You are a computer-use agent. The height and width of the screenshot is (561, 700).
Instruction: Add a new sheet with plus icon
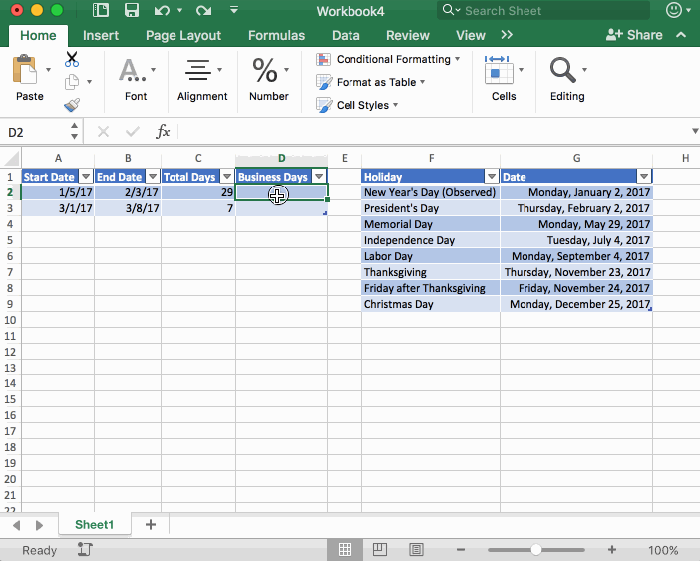tap(151, 524)
